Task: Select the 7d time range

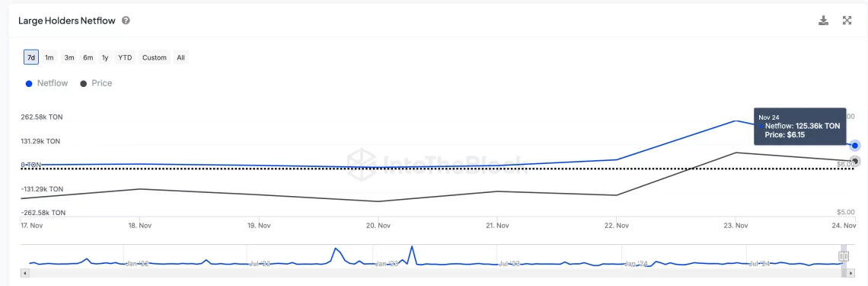Action: tap(31, 57)
